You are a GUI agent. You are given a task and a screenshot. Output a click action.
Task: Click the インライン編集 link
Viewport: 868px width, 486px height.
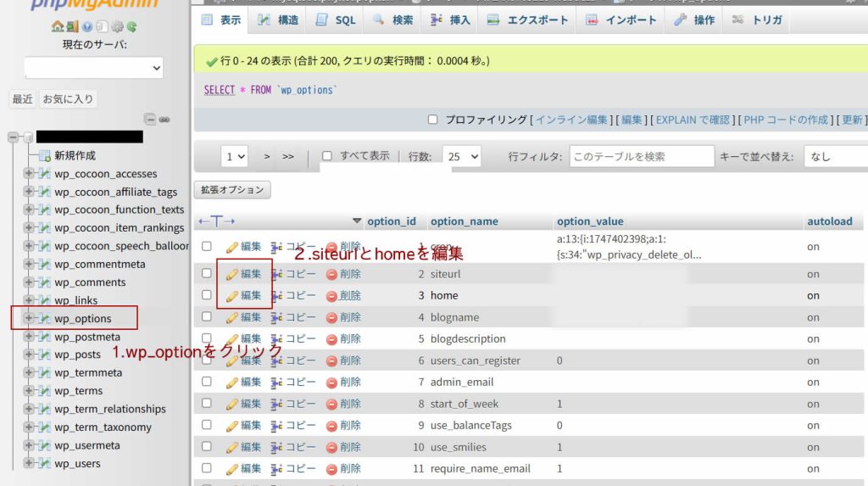[x=571, y=120]
